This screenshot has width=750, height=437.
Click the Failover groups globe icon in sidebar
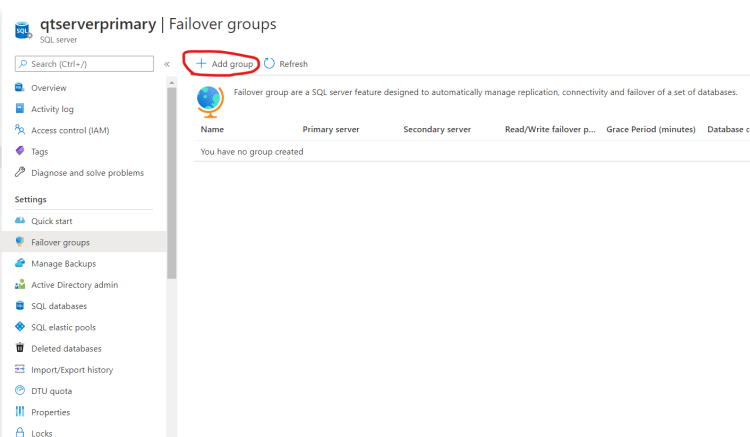tap(20, 241)
